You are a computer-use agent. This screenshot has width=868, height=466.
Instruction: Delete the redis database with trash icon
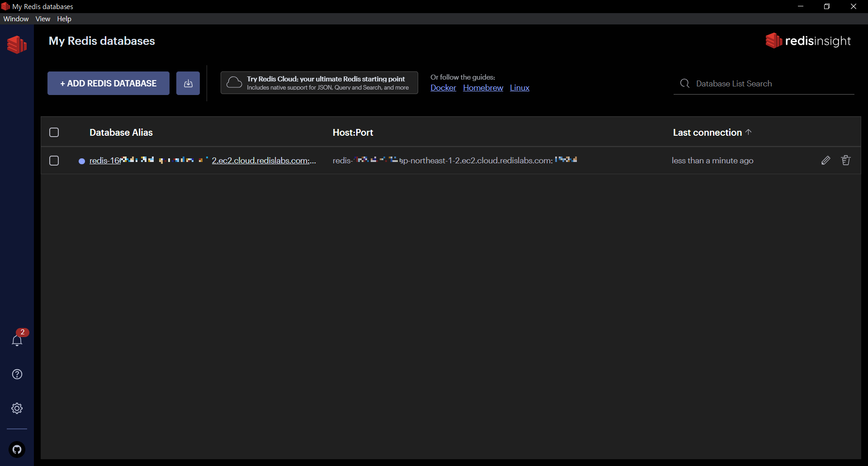(846, 160)
